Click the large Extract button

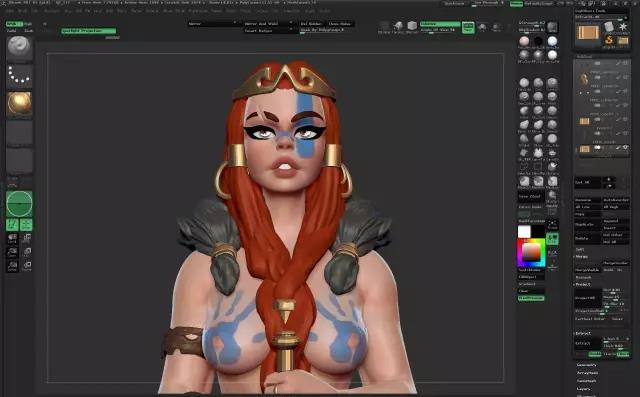click(x=588, y=344)
